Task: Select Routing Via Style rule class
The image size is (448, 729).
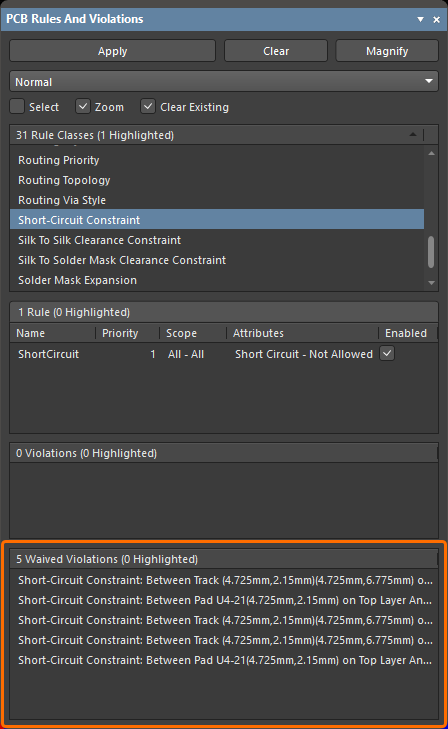Action: tap(217, 200)
